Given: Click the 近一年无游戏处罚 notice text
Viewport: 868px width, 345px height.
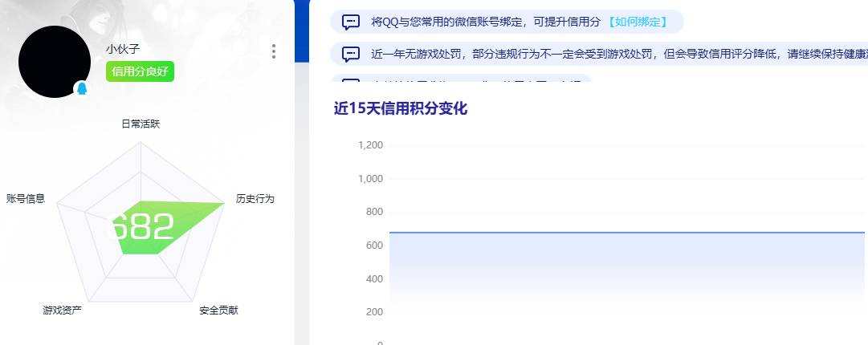Looking at the screenshot, I should (619, 55).
